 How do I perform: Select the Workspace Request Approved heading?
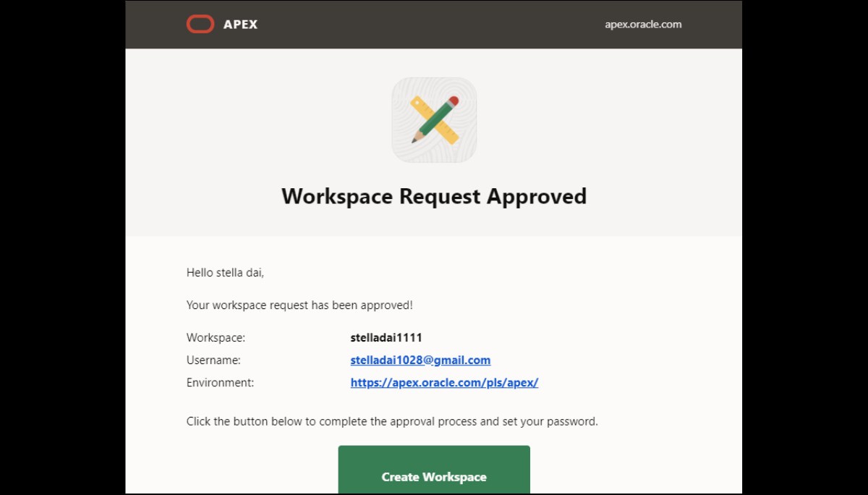click(x=434, y=196)
